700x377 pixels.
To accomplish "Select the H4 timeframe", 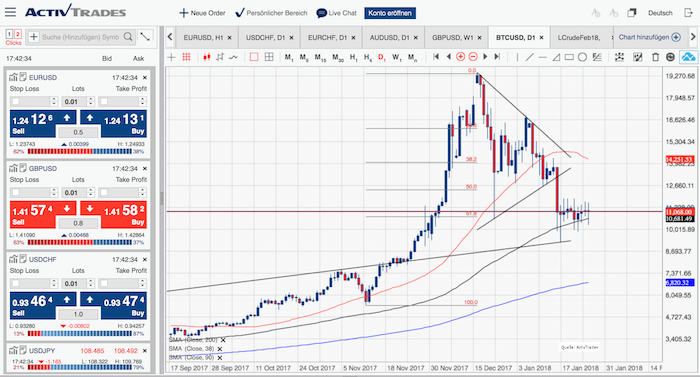I will click(x=367, y=57).
